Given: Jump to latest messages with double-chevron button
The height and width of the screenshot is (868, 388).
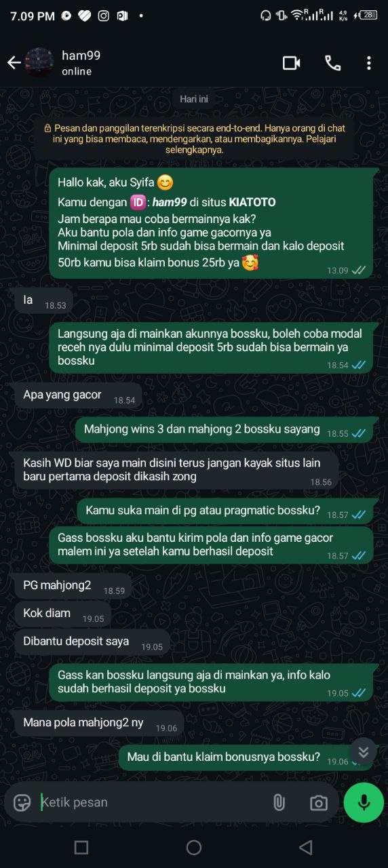Looking at the screenshot, I should tap(364, 751).
